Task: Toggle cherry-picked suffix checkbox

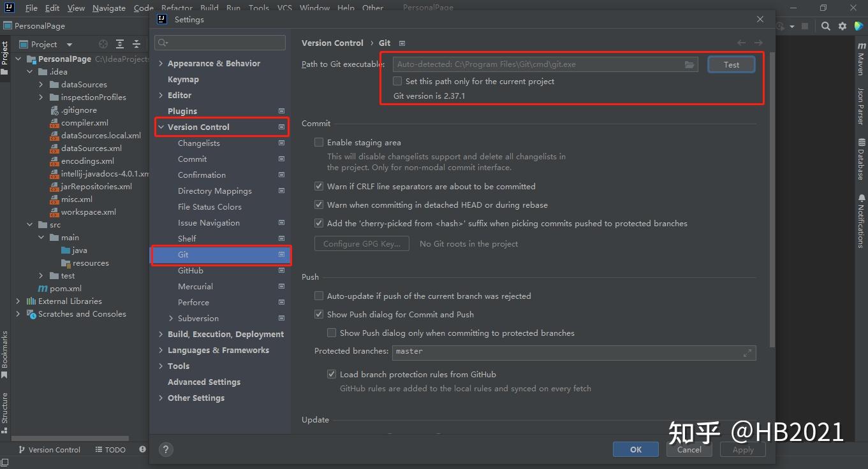Action: click(x=319, y=223)
